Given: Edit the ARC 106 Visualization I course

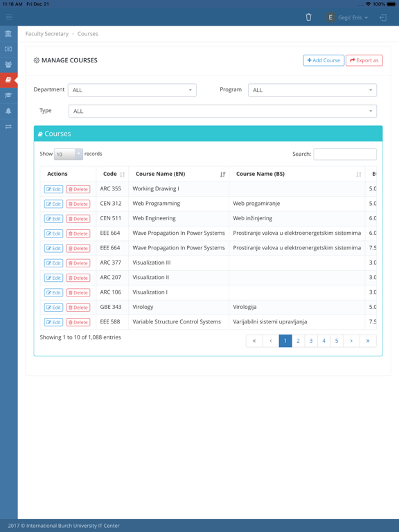Looking at the screenshot, I should coord(53,292).
